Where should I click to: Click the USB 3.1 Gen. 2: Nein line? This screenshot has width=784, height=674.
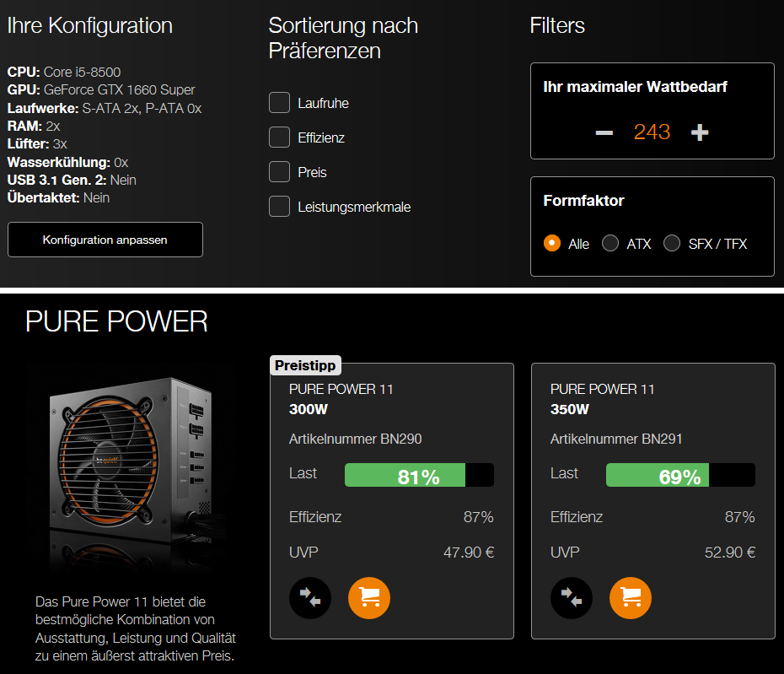click(x=72, y=181)
